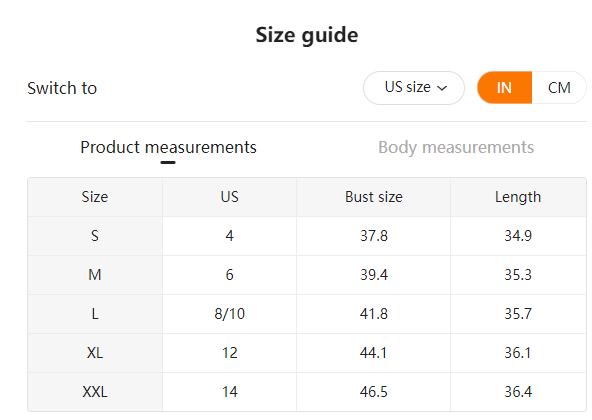Switch units to IN
This screenshot has width=592, height=420.
pos(504,88)
